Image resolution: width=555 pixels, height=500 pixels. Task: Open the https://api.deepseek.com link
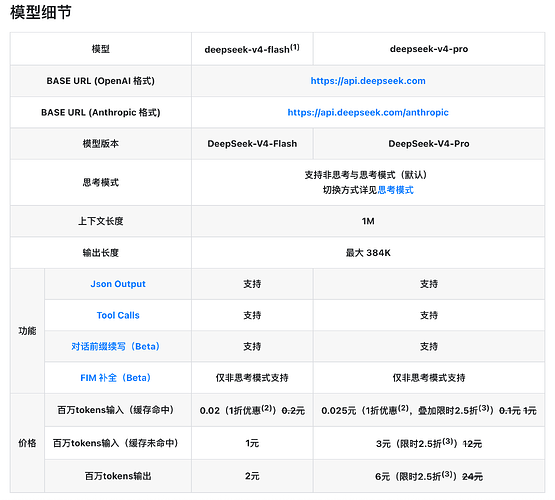[x=368, y=81]
